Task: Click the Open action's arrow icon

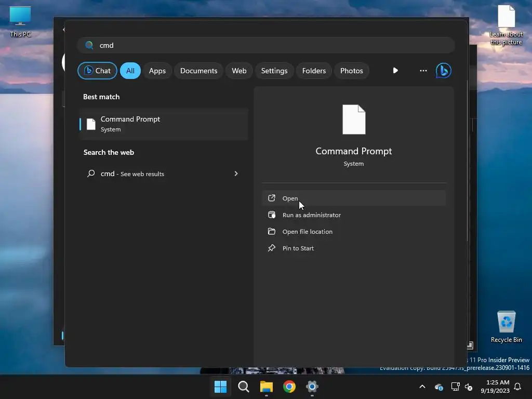Action: point(271,198)
